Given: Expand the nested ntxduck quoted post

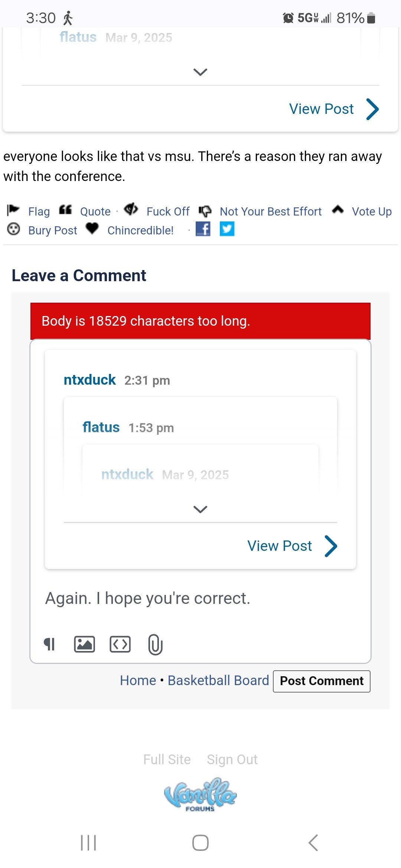Looking at the screenshot, I should coord(200,509).
